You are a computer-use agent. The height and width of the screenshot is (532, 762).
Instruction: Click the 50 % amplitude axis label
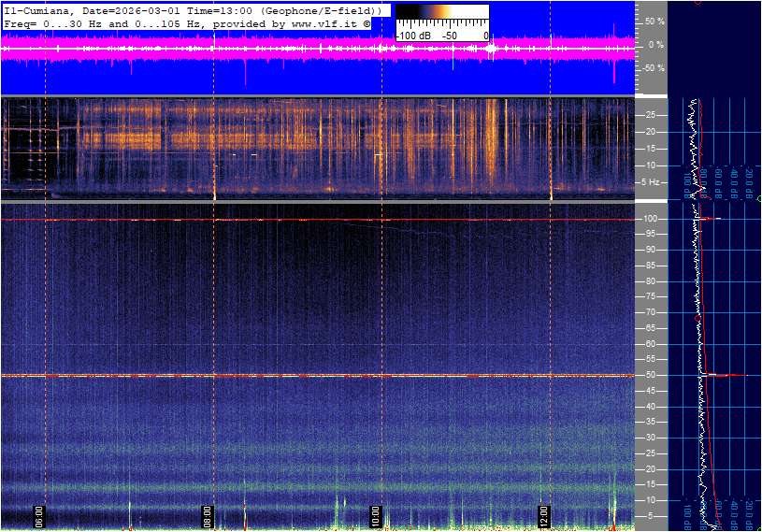[654, 21]
